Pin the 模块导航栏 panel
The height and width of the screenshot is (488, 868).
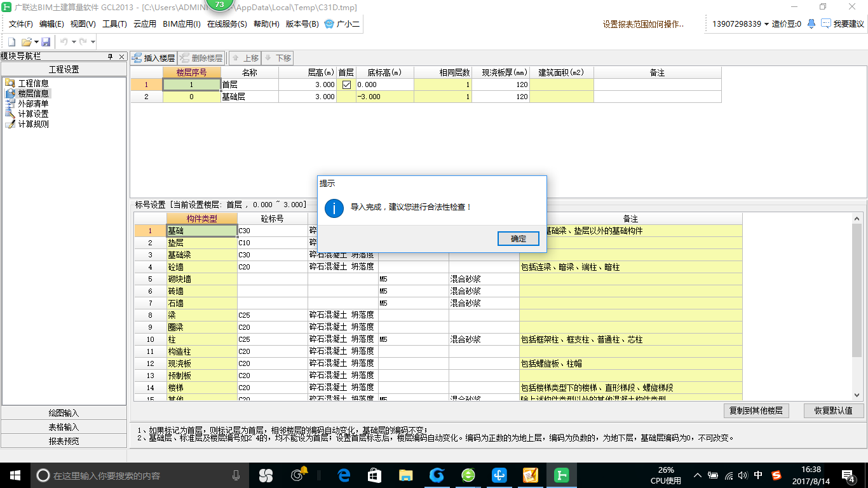(110, 57)
